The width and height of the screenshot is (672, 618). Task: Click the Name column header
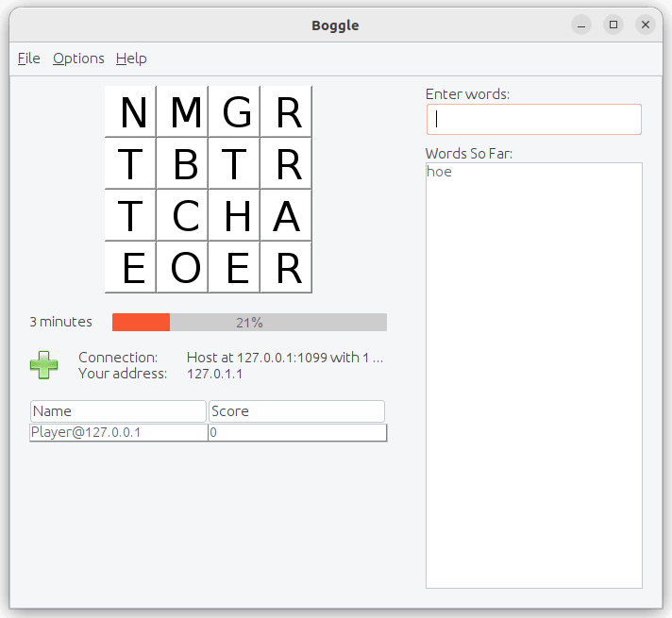118,411
